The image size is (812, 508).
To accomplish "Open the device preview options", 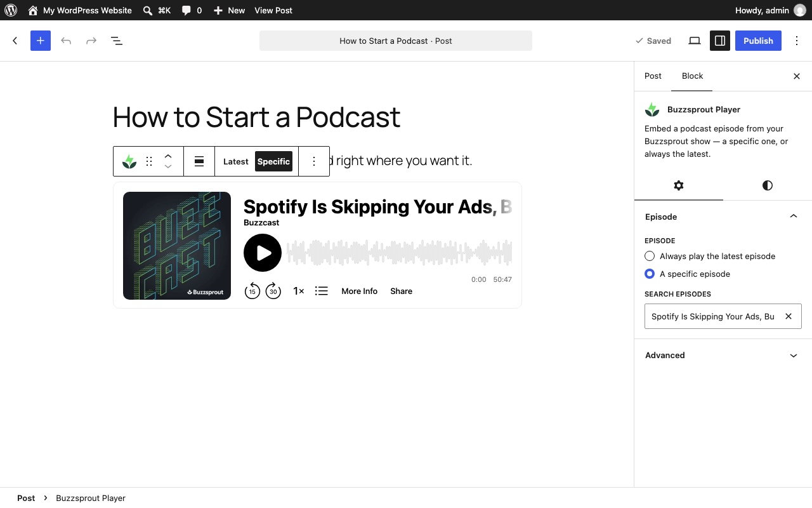I will click(x=695, y=41).
